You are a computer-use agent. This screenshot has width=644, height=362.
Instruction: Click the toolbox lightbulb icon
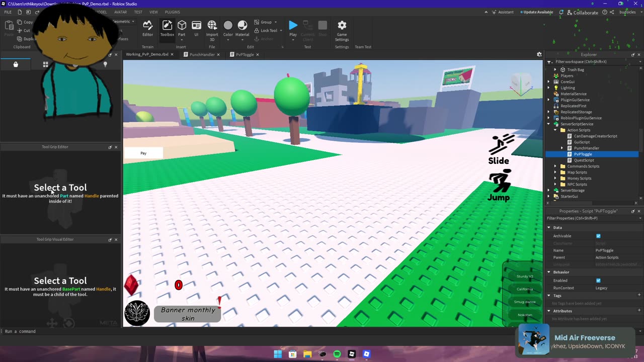point(105,64)
